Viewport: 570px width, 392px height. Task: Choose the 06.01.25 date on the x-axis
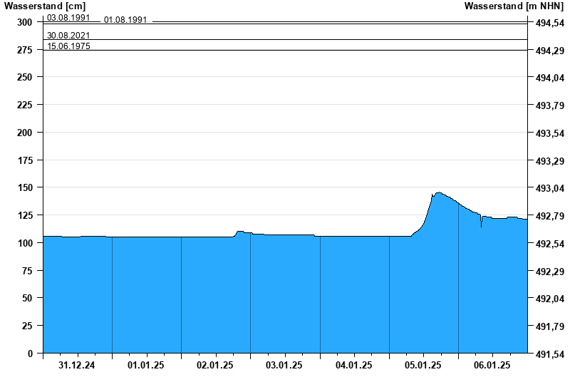point(492,365)
